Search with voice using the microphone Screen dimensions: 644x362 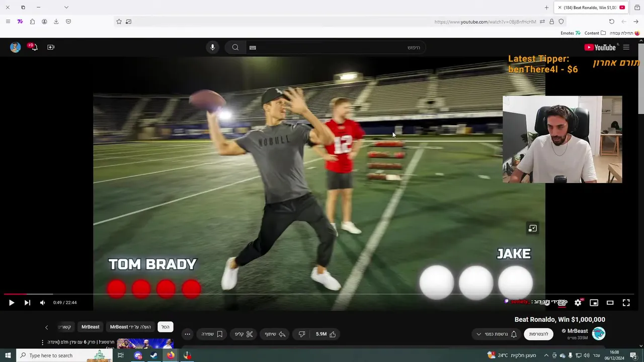(212, 47)
